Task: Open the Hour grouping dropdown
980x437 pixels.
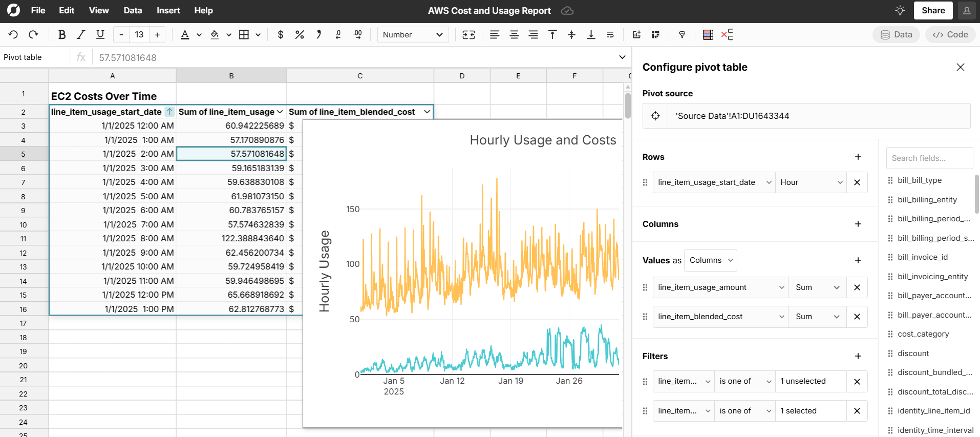Action: pos(811,182)
